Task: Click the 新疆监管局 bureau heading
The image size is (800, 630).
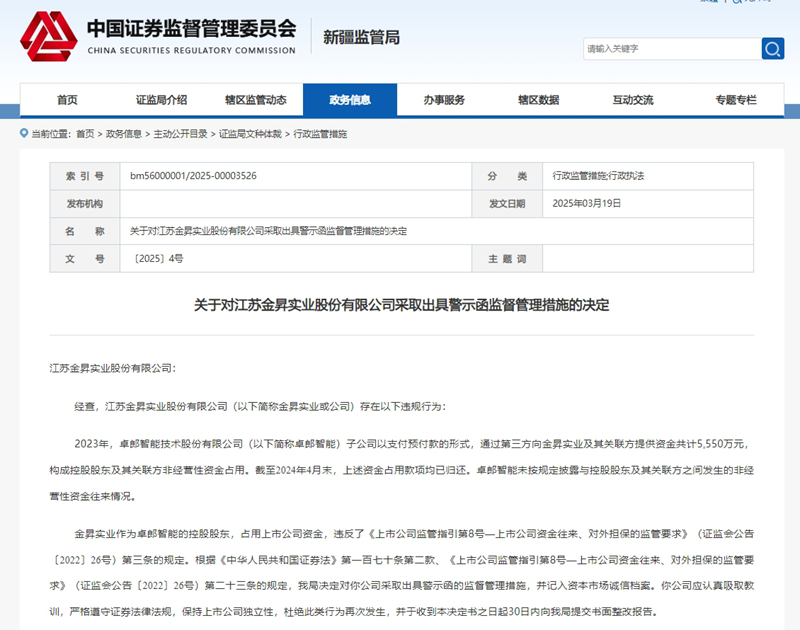Action: [361, 37]
